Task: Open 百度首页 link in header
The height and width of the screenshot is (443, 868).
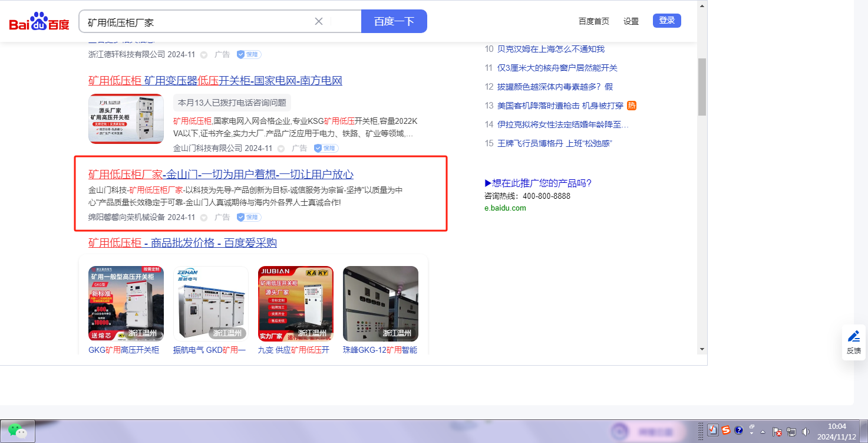Action: pyautogui.click(x=594, y=21)
